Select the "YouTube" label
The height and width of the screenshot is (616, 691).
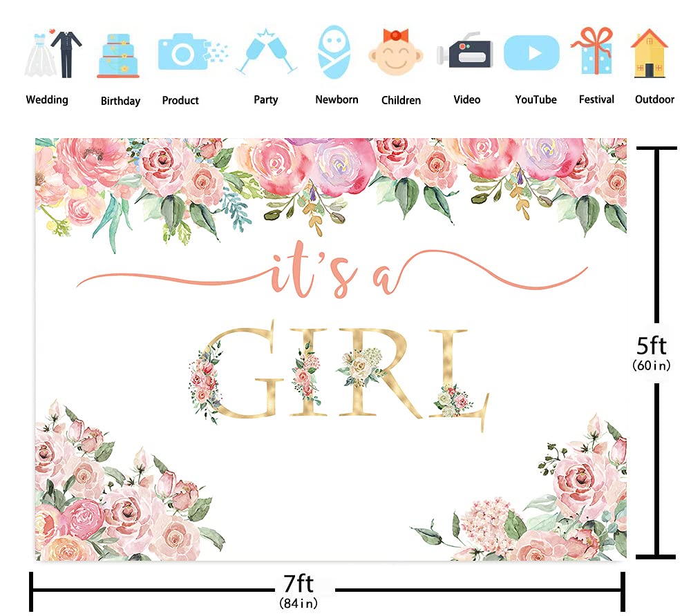click(x=536, y=99)
